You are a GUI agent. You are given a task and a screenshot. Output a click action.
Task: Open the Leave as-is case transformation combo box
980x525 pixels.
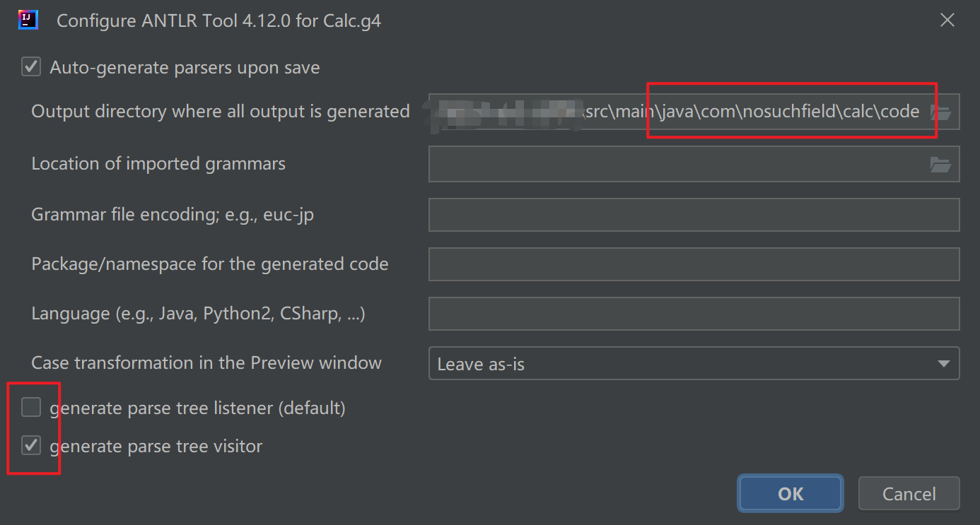pos(694,363)
